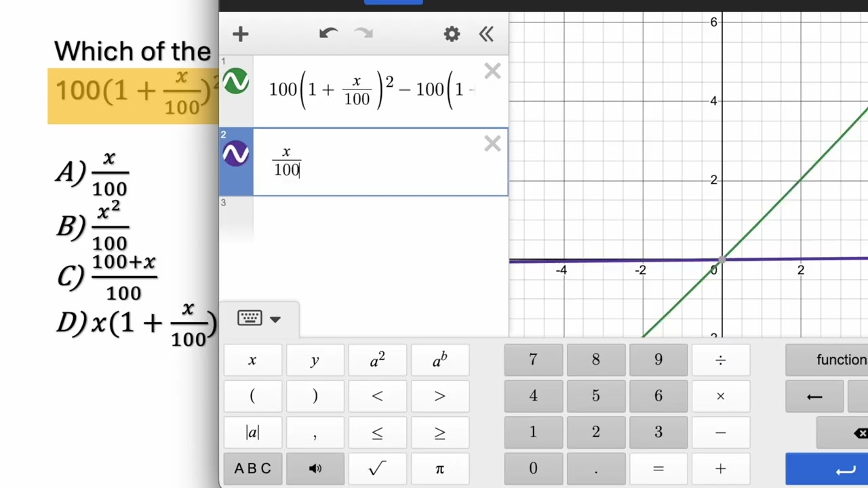This screenshot has height=488, width=868.
Task: Insert square root symbol
Action: coord(377,469)
